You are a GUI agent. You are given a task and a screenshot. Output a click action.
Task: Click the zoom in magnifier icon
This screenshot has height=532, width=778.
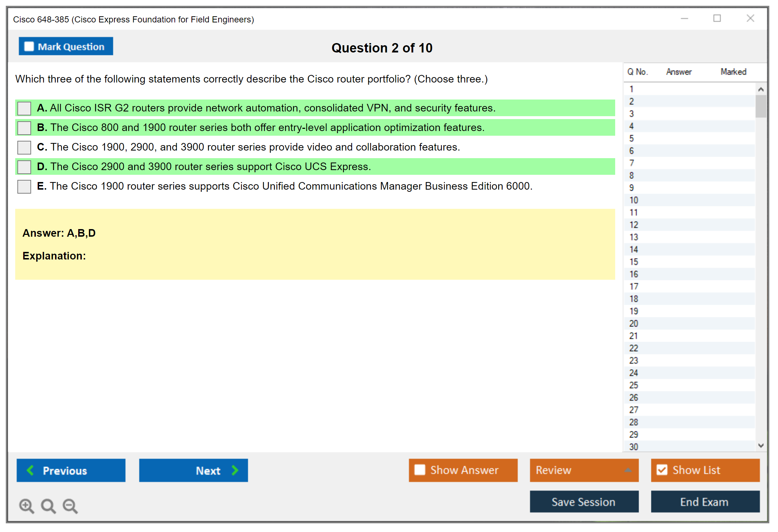point(26,506)
